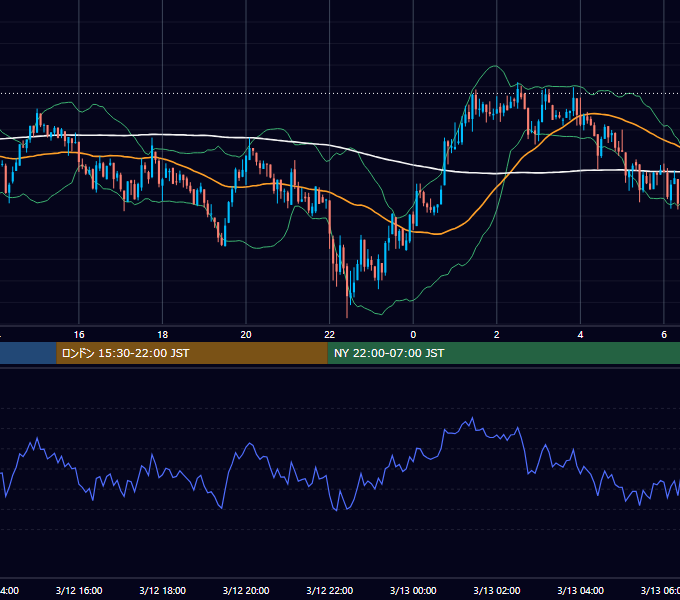Click the blue session band left of ロンドン
The width and height of the screenshot is (680, 600).
pyautogui.click(x=28, y=353)
